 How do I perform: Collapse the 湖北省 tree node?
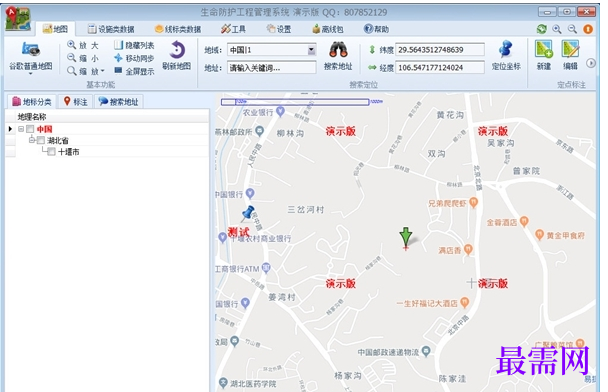pyautogui.click(x=32, y=140)
